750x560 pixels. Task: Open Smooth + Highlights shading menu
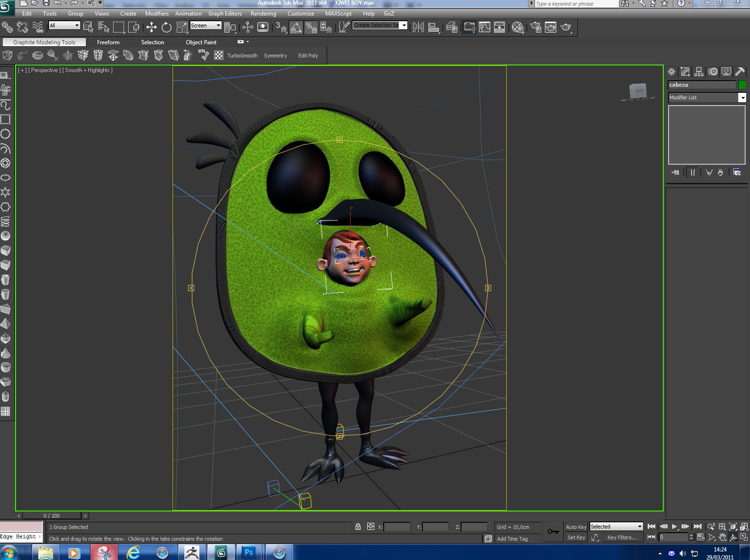(x=88, y=70)
